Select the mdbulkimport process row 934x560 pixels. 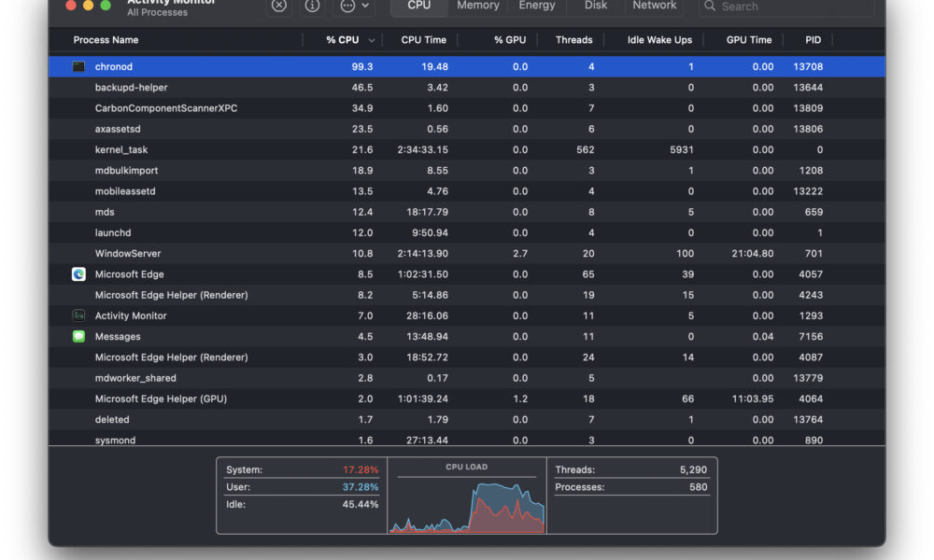[466, 170]
